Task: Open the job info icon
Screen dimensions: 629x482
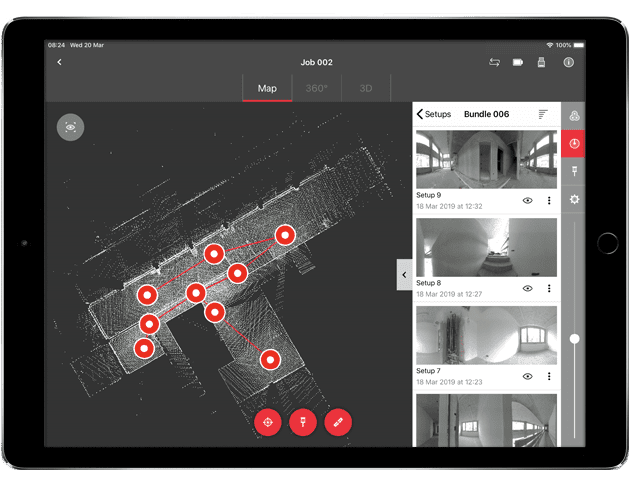Action: pos(568,62)
